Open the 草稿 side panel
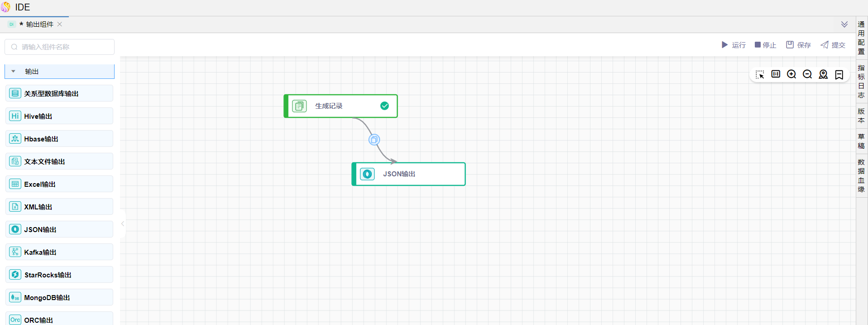Viewport: 868px width, 325px height. click(x=861, y=141)
